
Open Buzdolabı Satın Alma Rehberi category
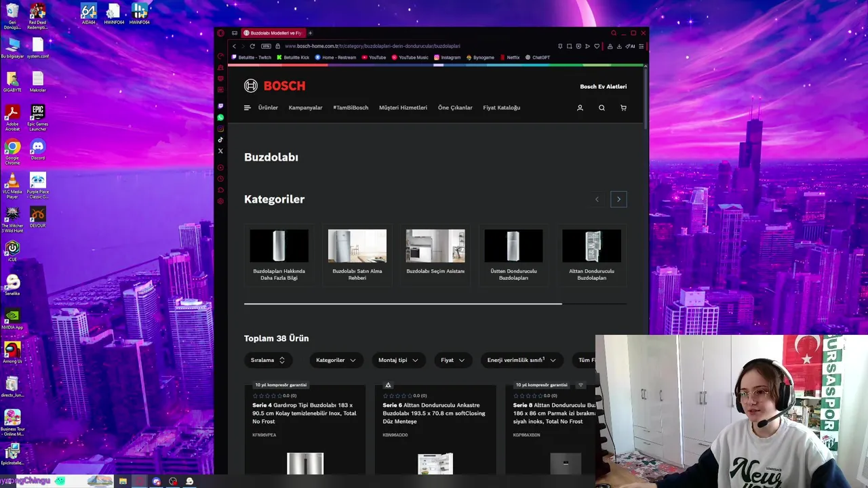357,255
